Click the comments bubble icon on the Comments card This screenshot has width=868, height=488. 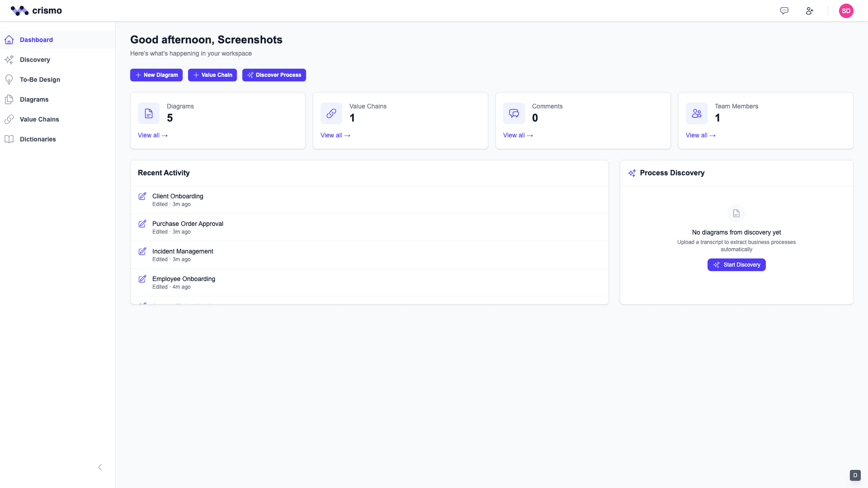click(514, 113)
